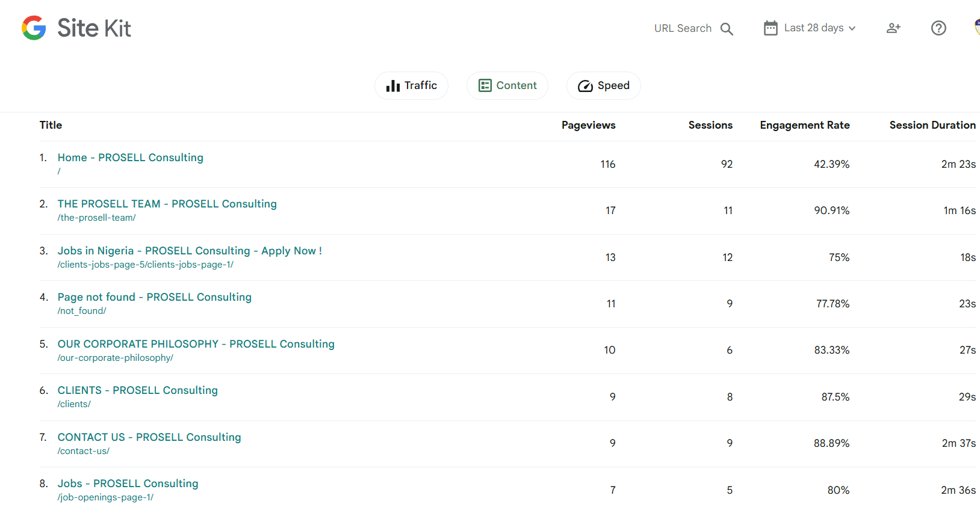Select the 80% engagement rate

(839, 490)
